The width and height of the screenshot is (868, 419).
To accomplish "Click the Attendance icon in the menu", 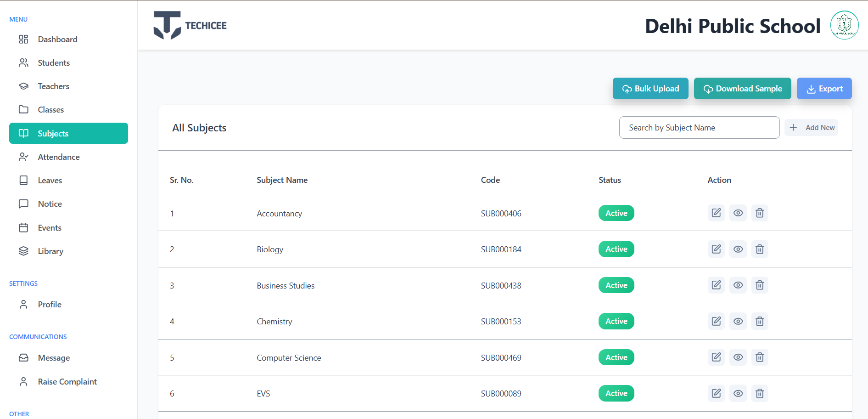I will [x=23, y=157].
